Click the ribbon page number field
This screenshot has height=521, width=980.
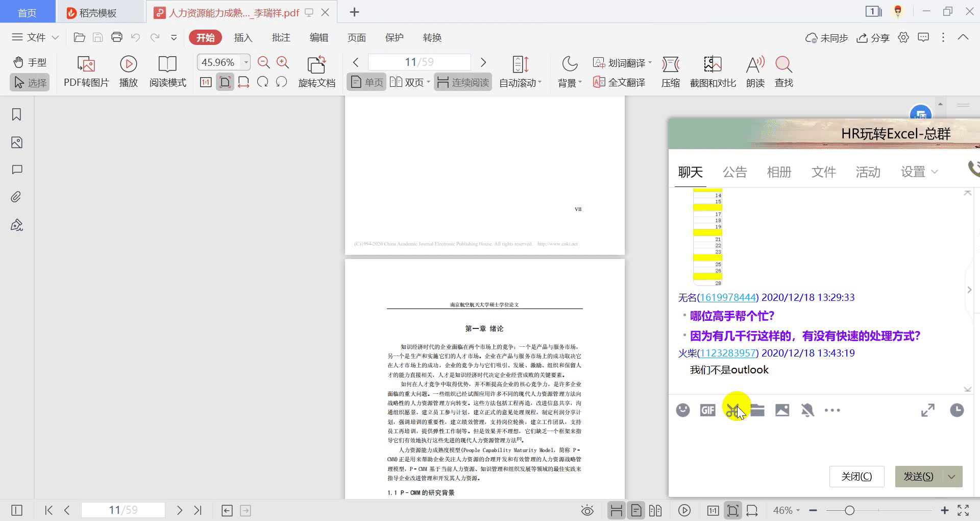[419, 62]
